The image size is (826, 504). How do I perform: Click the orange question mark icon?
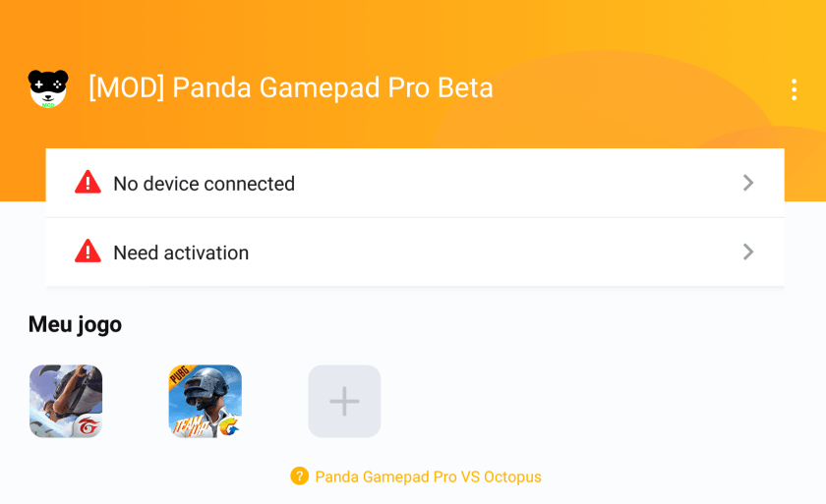click(x=300, y=476)
